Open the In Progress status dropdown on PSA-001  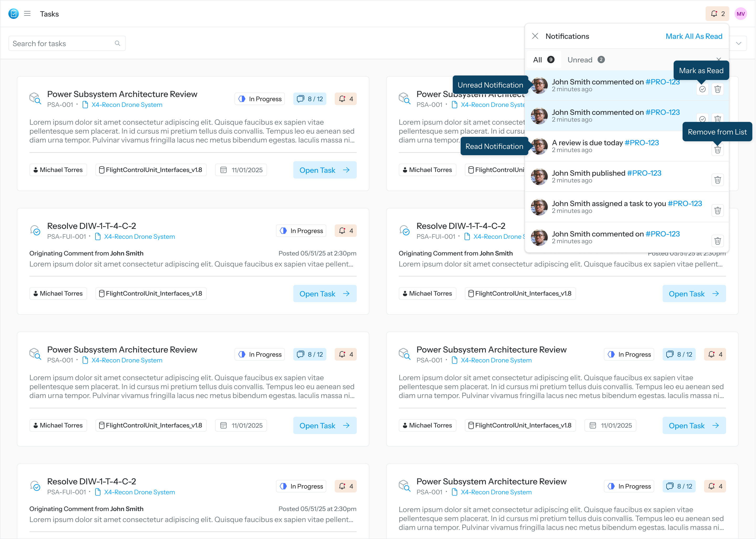(x=259, y=99)
